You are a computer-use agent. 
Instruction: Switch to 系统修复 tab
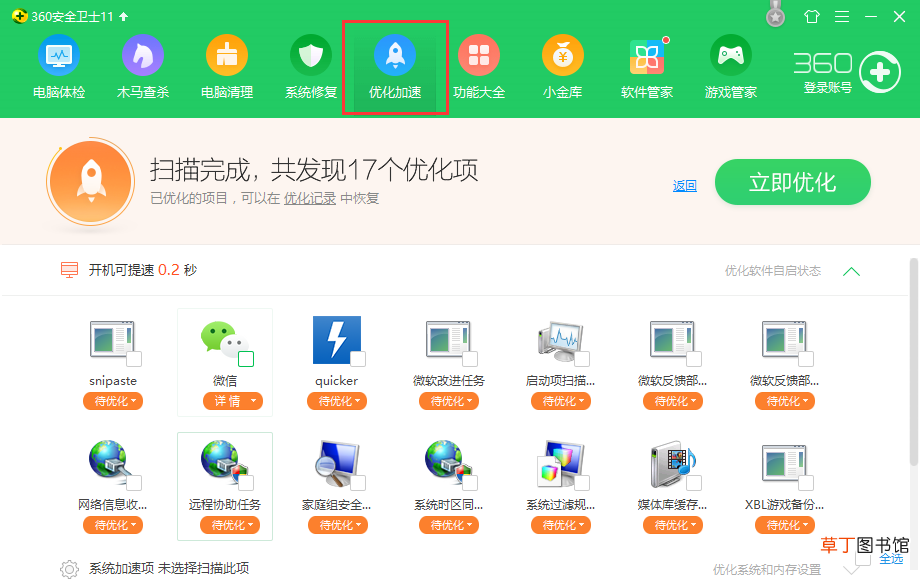point(311,66)
